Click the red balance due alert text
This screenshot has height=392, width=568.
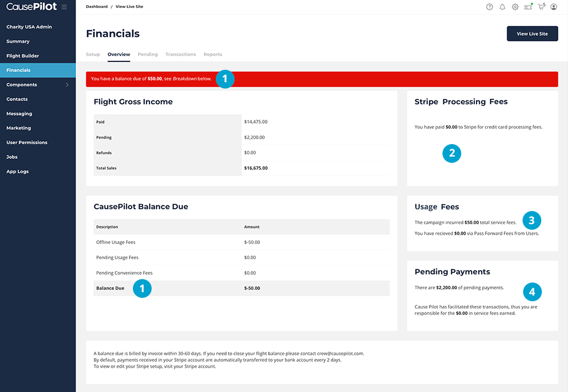click(151, 78)
